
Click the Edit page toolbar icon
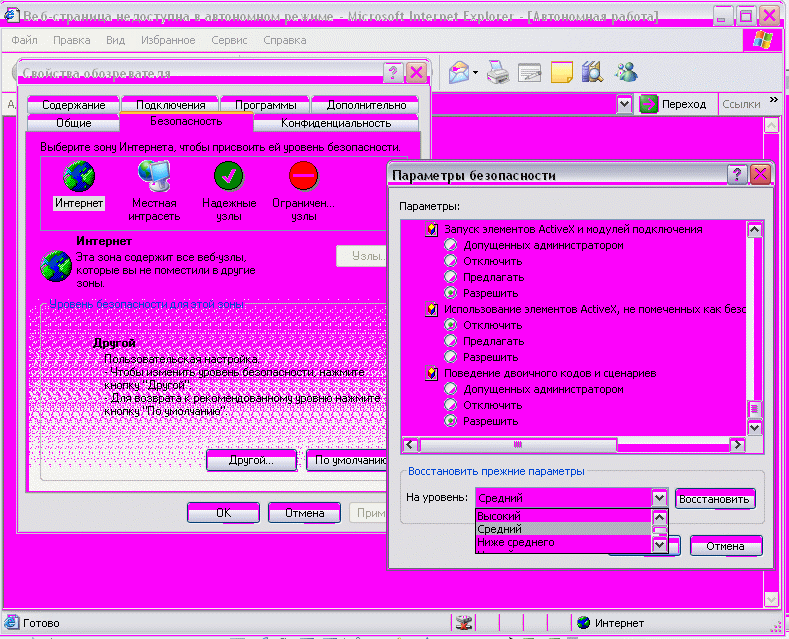pos(529,73)
